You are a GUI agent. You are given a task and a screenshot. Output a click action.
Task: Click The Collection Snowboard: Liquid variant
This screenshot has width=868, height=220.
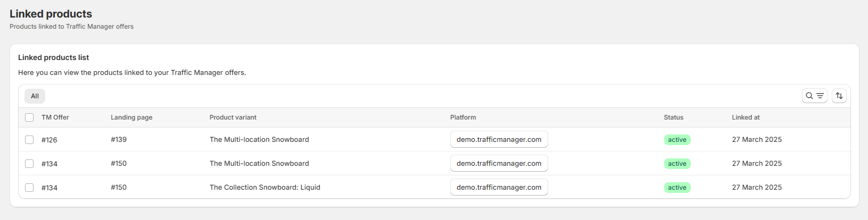pyautogui.click(x=264, y=188)
